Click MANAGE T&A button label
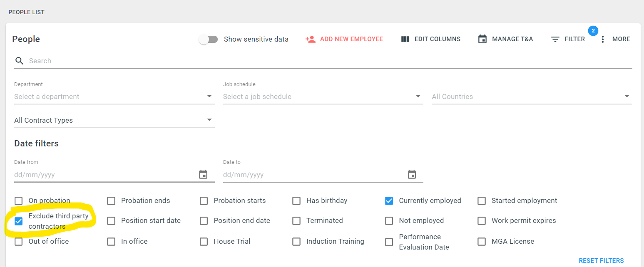Image resolution: width=644 pixels, height=267 pixels. pos(512,39)
